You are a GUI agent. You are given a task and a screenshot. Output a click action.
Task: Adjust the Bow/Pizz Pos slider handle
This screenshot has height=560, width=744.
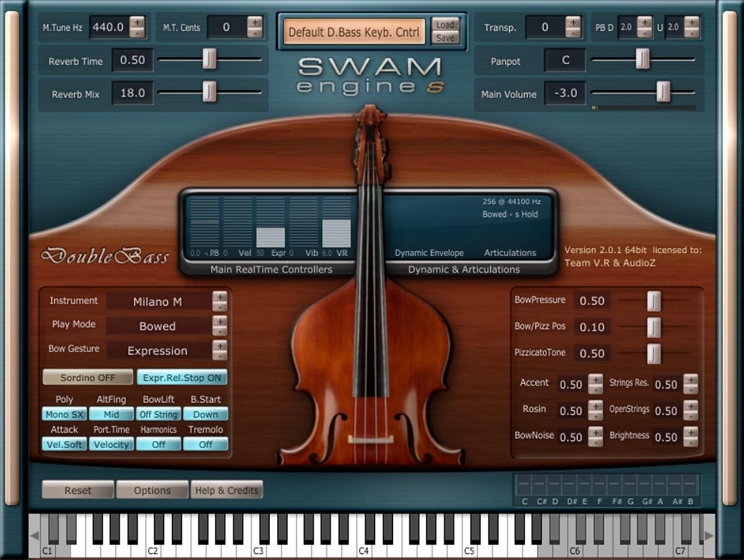(654, 327)
